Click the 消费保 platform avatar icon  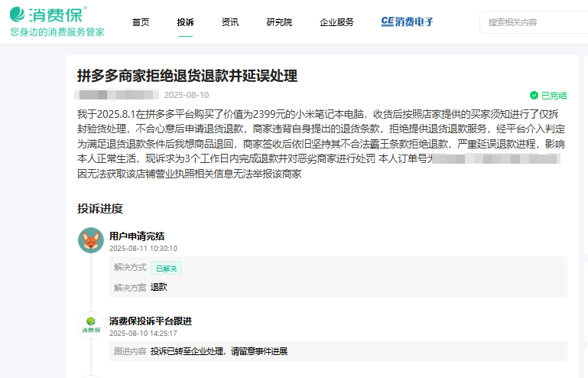coord(91,325)
